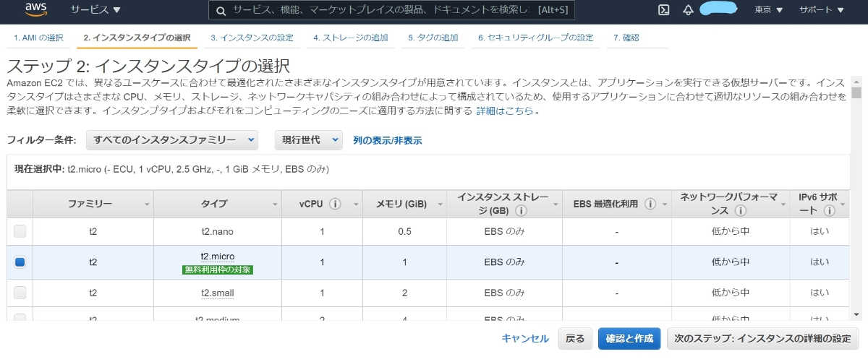Show info for network performance column
The width and height of the screenshot is (868, 362).
740,211
